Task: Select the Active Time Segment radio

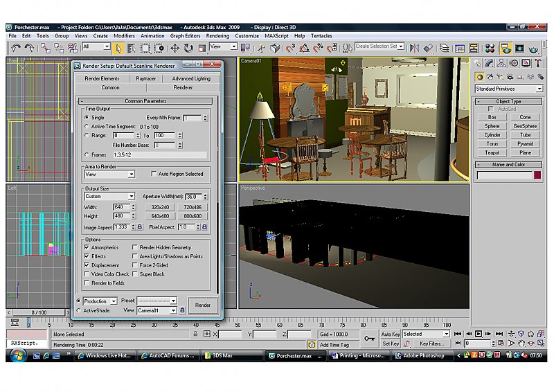Action: tap(87, 126)
